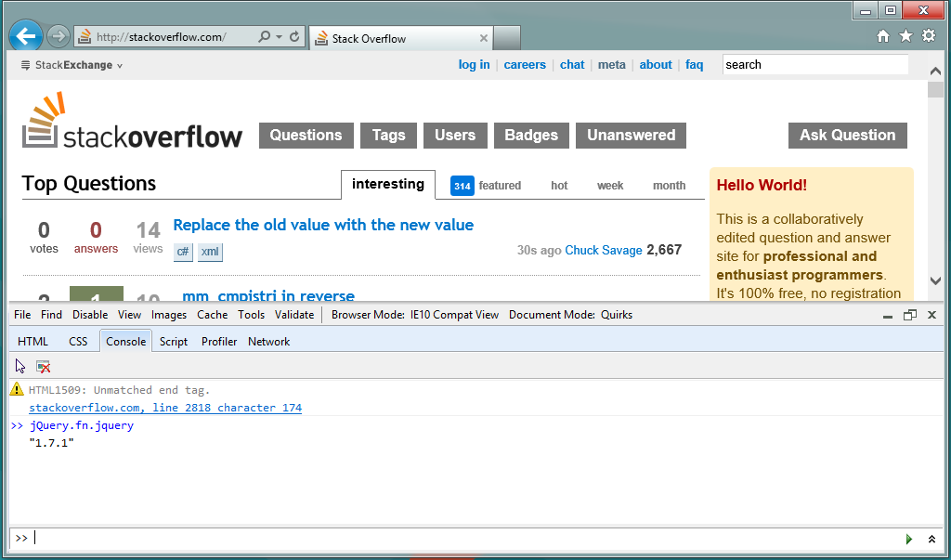Click the xml tag
The height and width of the screenshot is (560, 951).
click(210, 251)
